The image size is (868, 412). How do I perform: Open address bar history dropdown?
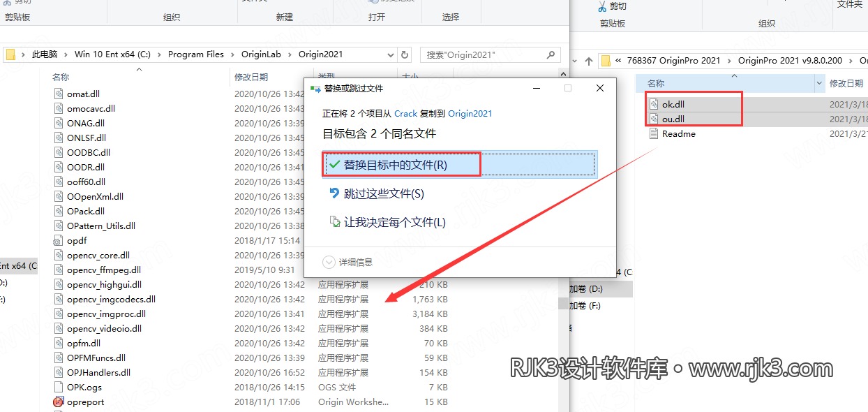(390, 54)
